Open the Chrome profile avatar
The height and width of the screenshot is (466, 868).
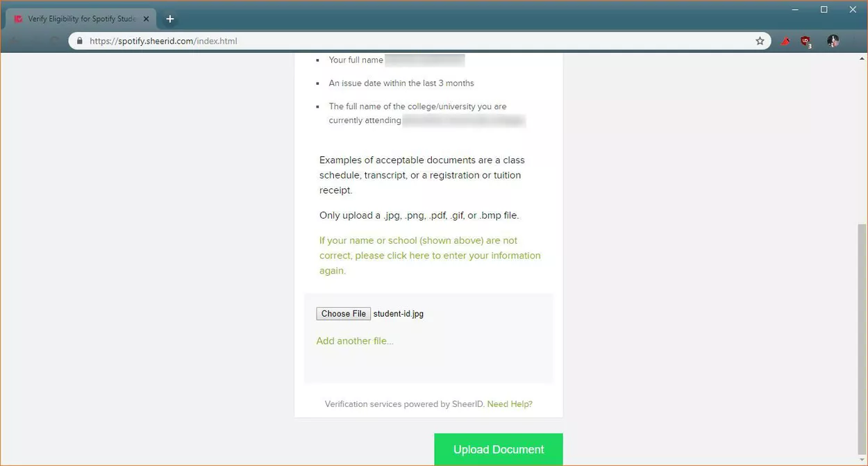tap(833, 41)
